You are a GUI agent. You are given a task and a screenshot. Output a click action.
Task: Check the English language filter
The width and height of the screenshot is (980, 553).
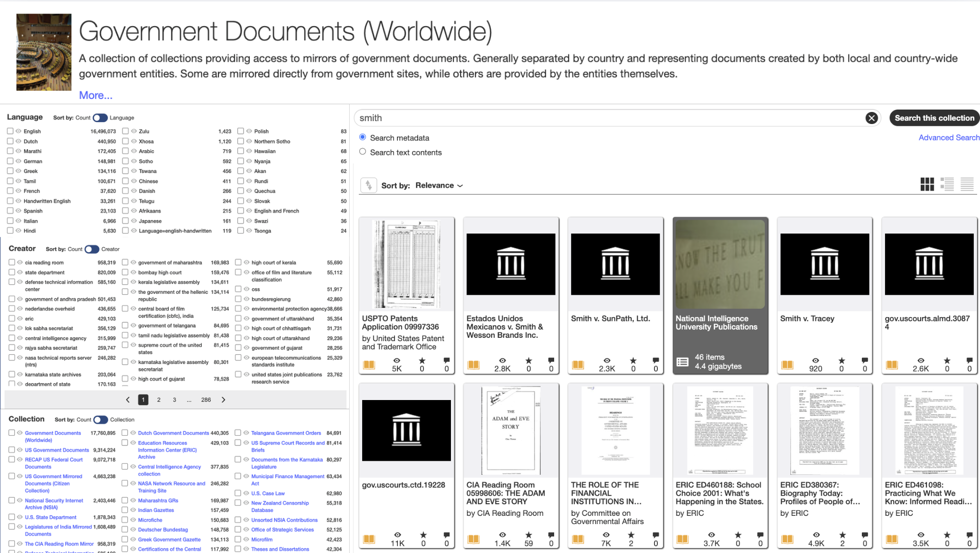10,131
